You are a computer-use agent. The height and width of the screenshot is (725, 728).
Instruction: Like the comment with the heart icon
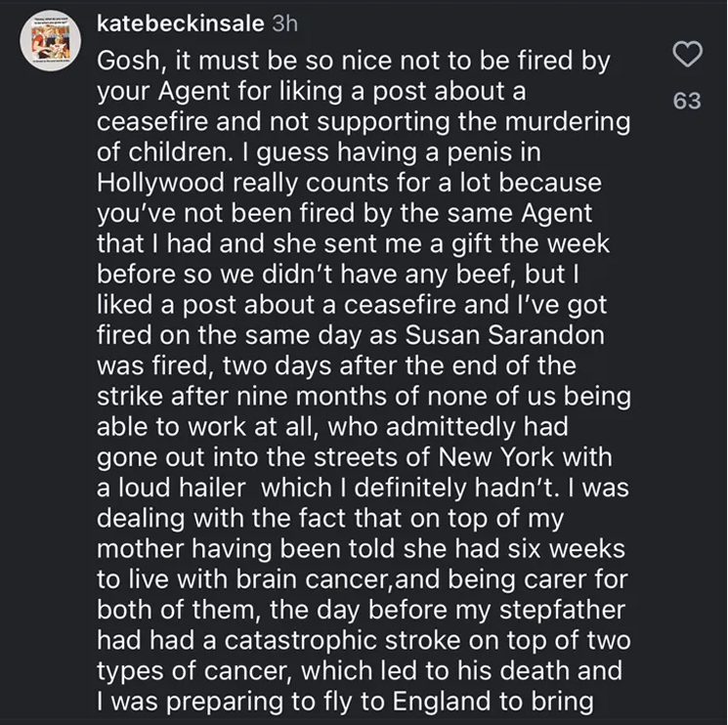688,58
